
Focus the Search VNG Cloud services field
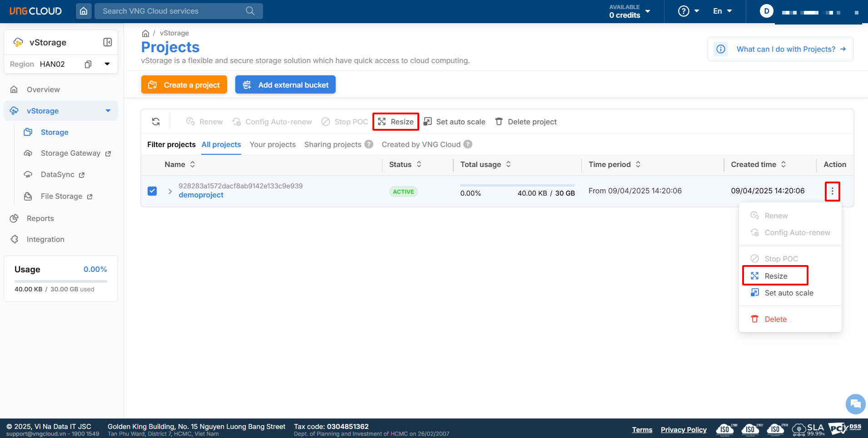(173, 11)
